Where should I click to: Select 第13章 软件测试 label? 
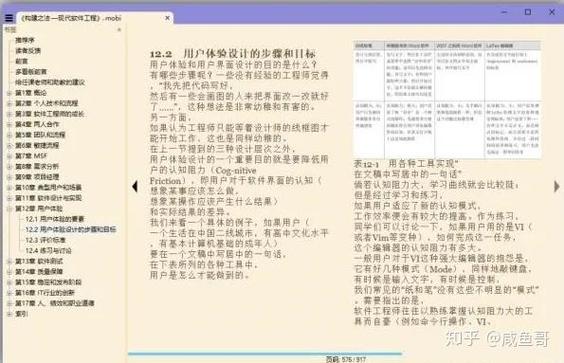point(39,261)
